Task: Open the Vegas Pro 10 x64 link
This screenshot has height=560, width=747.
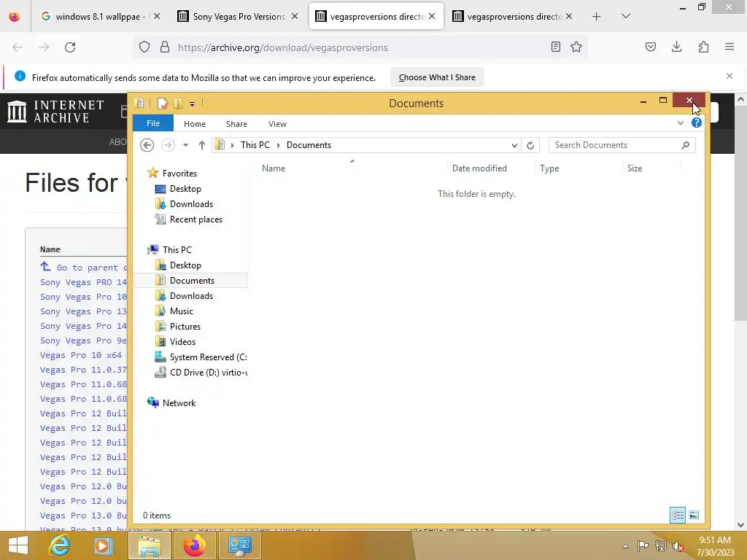Action: coord(81,355)
